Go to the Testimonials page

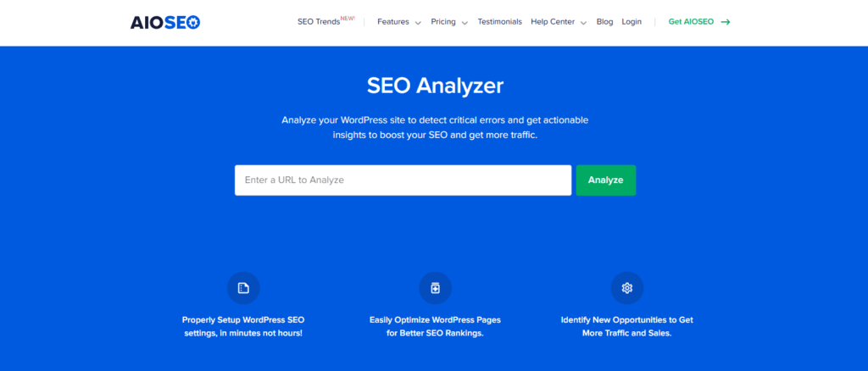point(499,22)
